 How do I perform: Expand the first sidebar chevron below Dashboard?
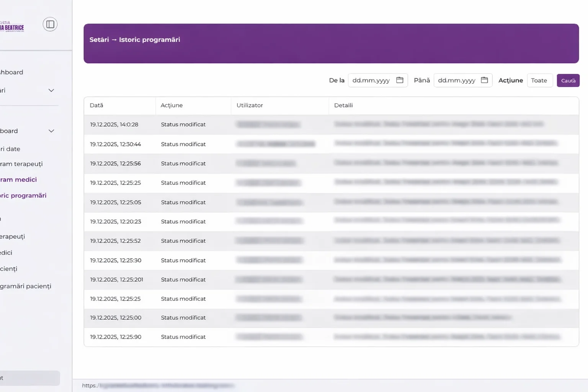pos(51,90)
